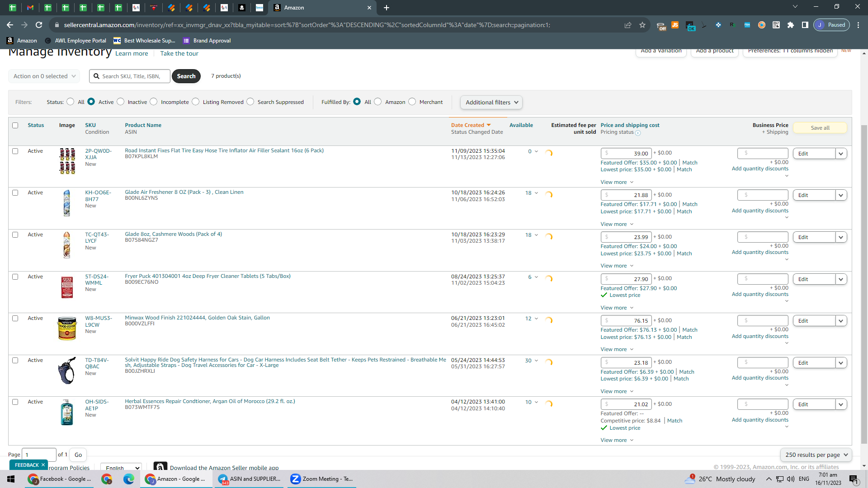Open Edit dropdown arrow for Road Instant row
This screenshot has width=868, height=488.
pos(841,154)
